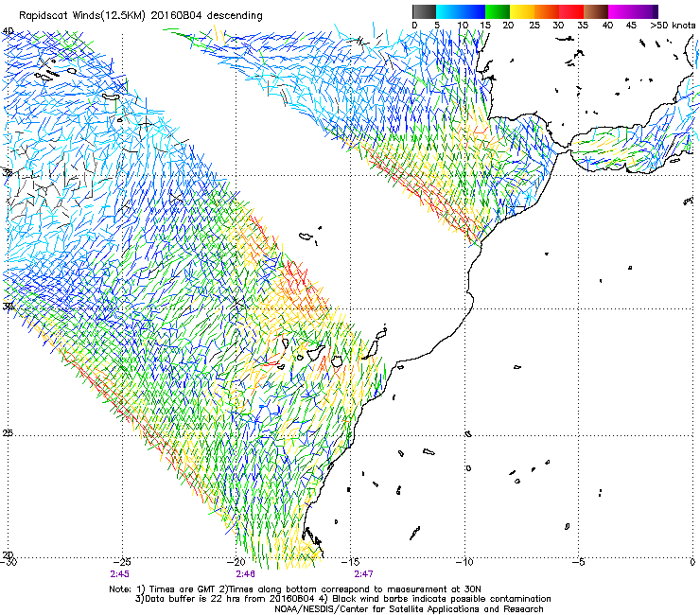Image resolution: width=700 pixels, height=615 pixels.
Task: Click the purple 40-50 knots legend band
Action: tap(633, 11)
